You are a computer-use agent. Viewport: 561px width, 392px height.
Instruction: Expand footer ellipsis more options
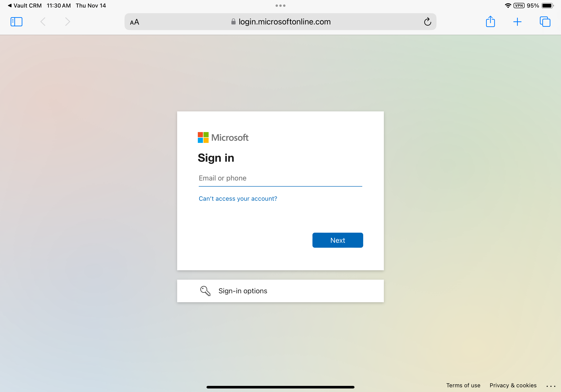[551, 386]
